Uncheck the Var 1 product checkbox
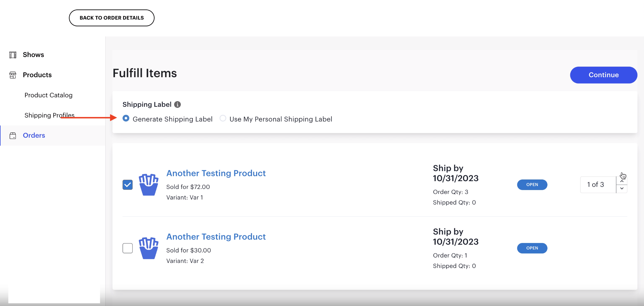The width and height of the screenshot is (644, 306). pyautogui.click(x=127, y=184)
